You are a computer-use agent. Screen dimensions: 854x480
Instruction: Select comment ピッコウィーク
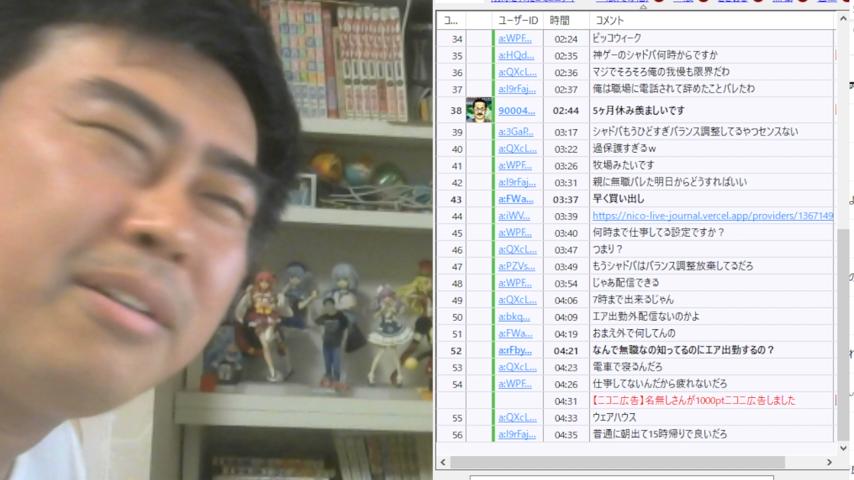point(617,38)
